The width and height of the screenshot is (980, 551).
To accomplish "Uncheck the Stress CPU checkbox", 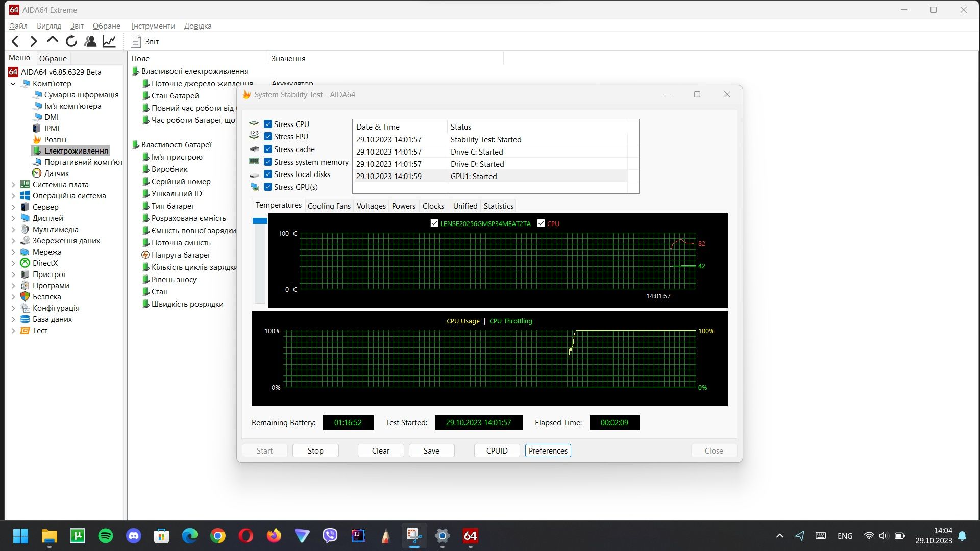I will point(268,124).
